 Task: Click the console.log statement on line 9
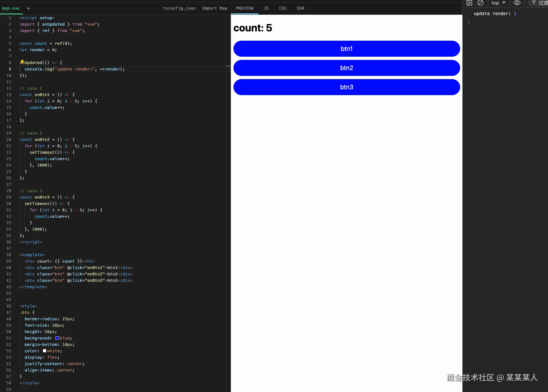[75, 69]
